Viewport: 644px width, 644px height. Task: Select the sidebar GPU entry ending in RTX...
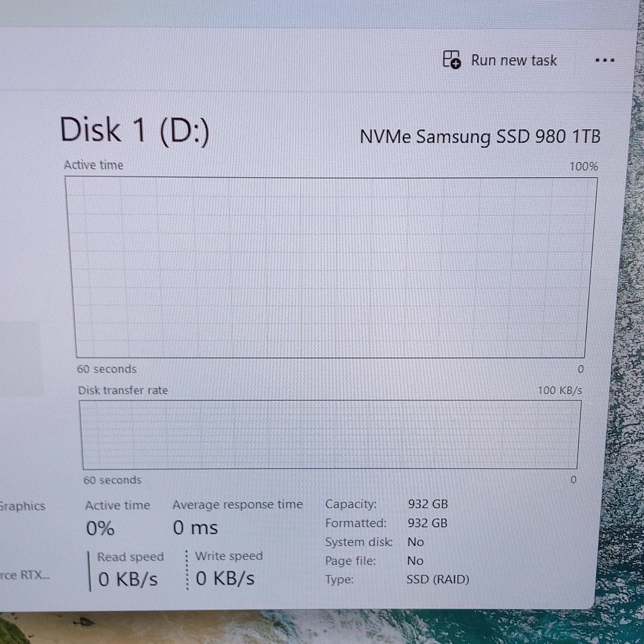click(25, 575)
